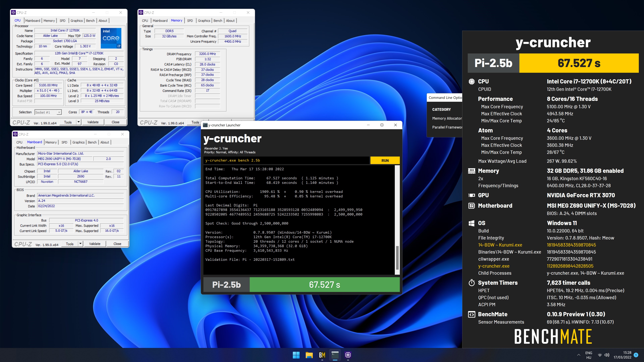Open SPD tab in CPU window
This screenshot has width=644, height=362.
pos(63,21)
